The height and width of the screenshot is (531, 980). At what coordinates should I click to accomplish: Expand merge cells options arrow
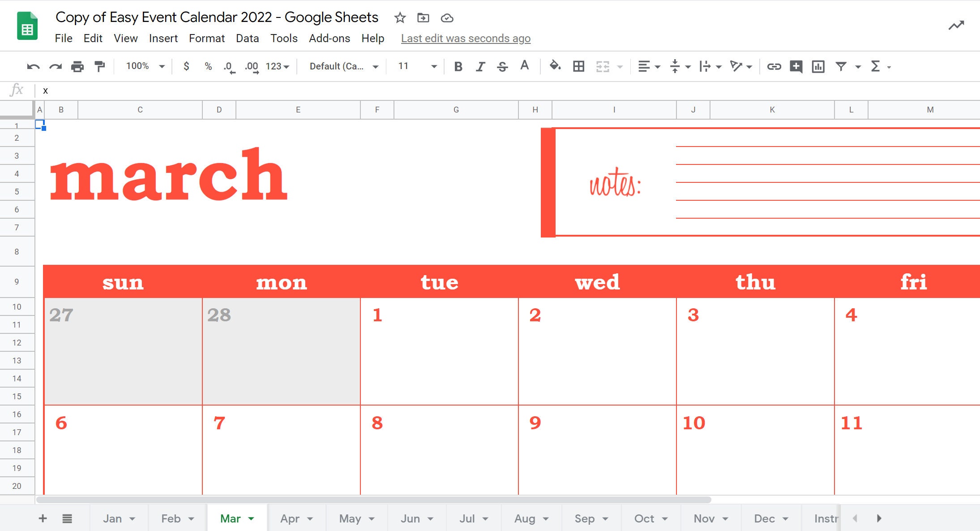620,67
